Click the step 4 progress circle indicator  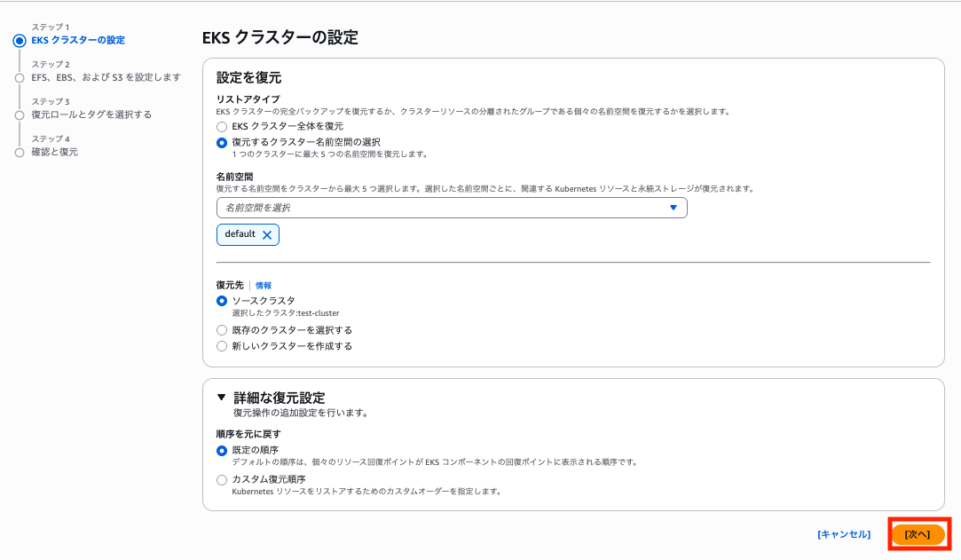[21, 152]
